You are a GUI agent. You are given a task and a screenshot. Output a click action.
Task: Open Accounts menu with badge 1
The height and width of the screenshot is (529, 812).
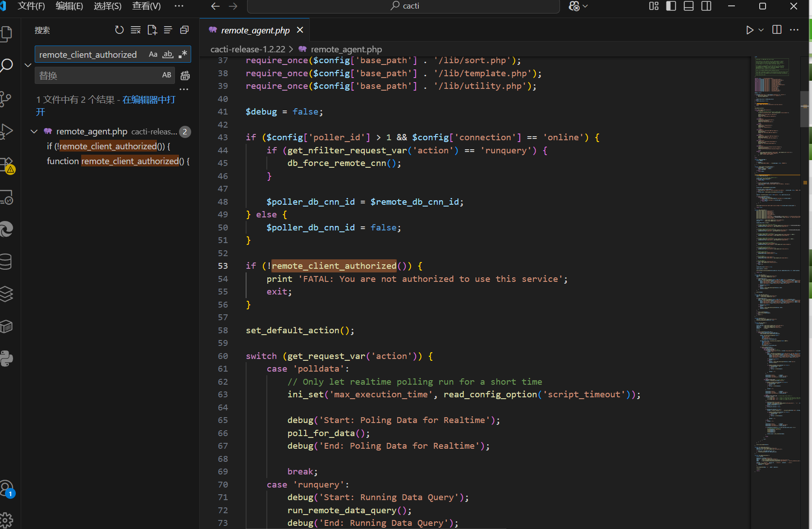click(x=7, y=489)
